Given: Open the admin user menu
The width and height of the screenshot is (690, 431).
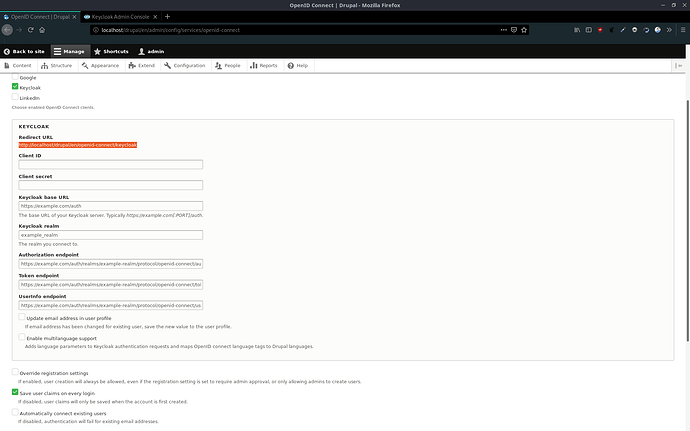Looking at the screenshot, I should point(151,52).
